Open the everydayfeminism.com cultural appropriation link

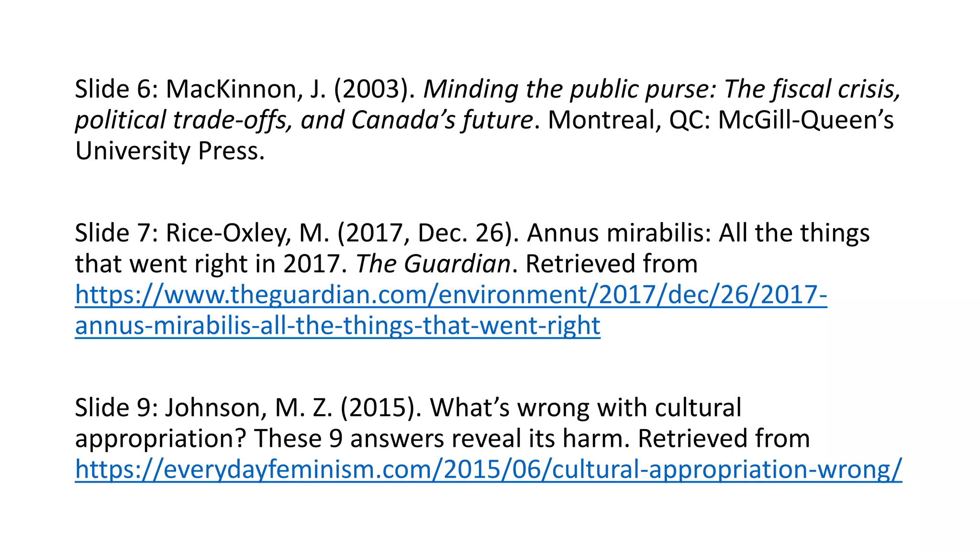[x=488, y=470]
